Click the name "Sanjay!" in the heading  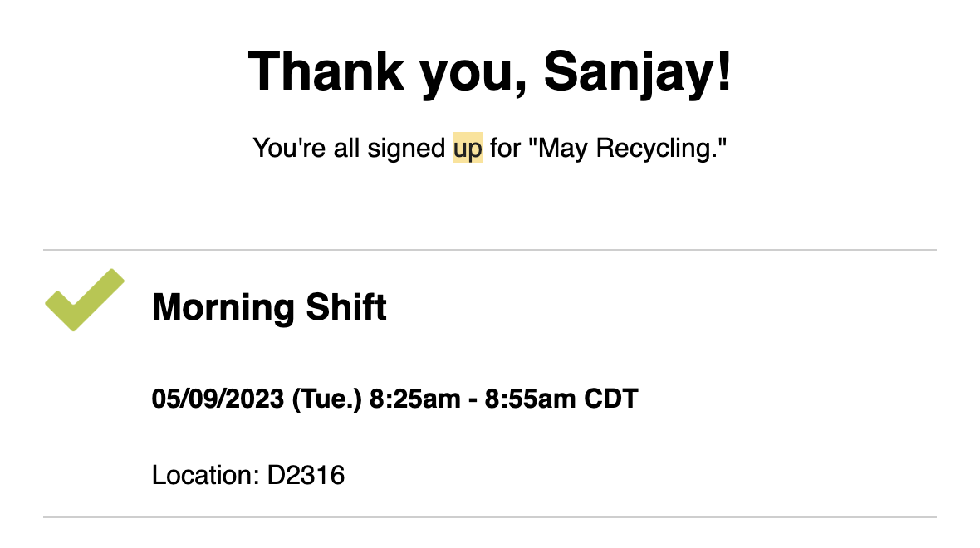[x=638, y=71]
